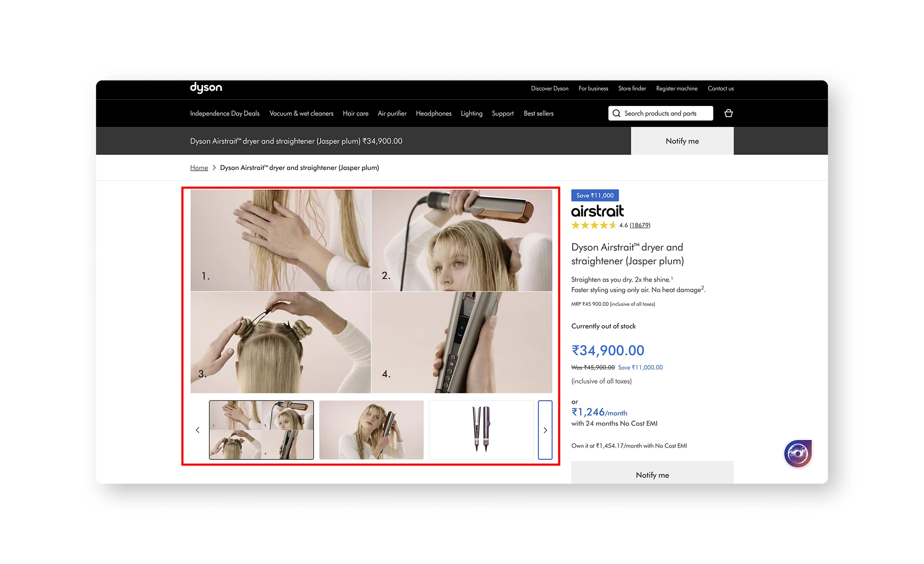Click the airstrait brand wordmark
This screenshot has height=564, width=924.
[x=598, y=211]
